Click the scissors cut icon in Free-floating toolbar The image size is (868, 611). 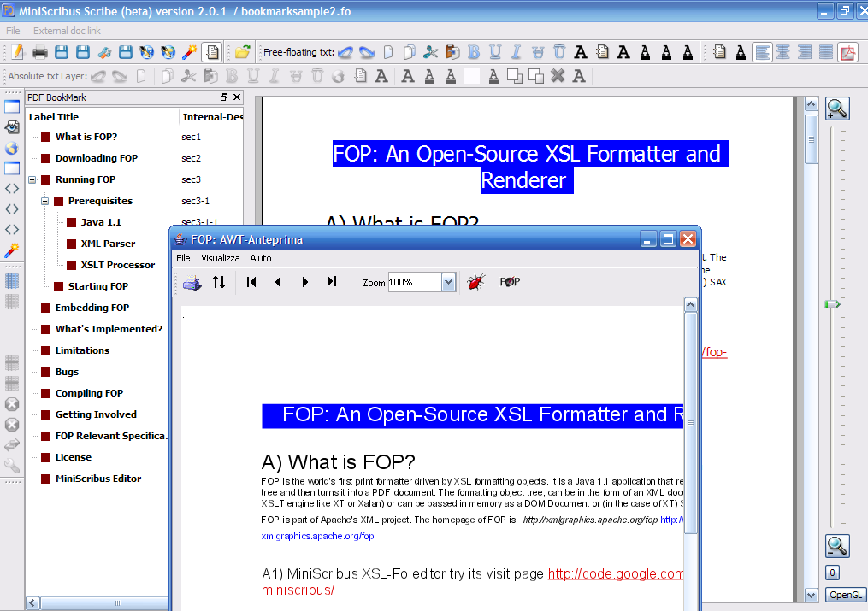tap(431, 52)
